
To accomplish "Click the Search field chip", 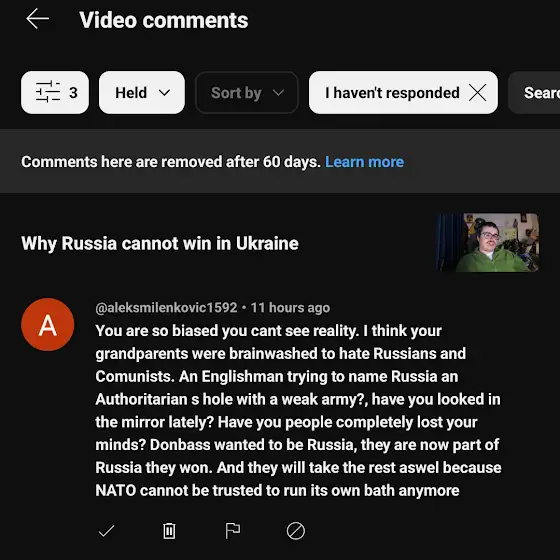I will [534, 92].
